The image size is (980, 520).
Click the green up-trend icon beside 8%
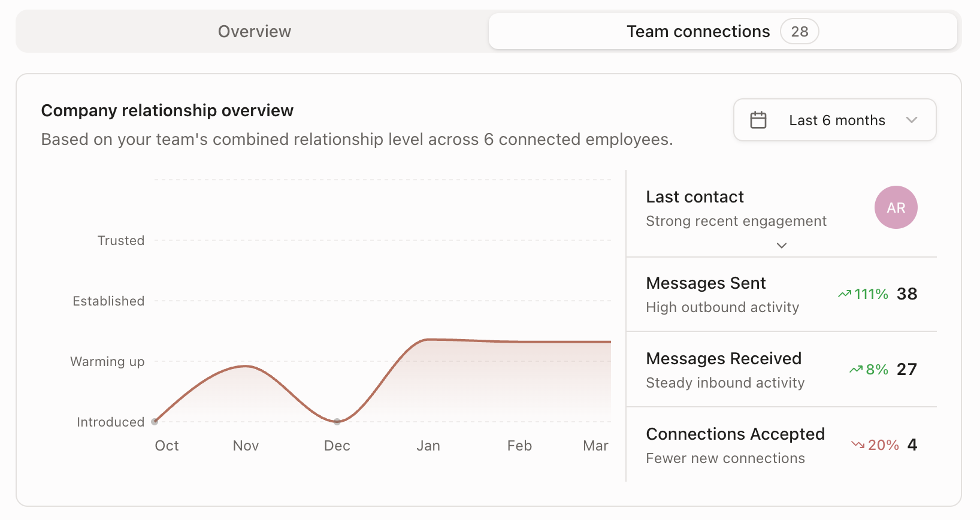coord(856,370)
